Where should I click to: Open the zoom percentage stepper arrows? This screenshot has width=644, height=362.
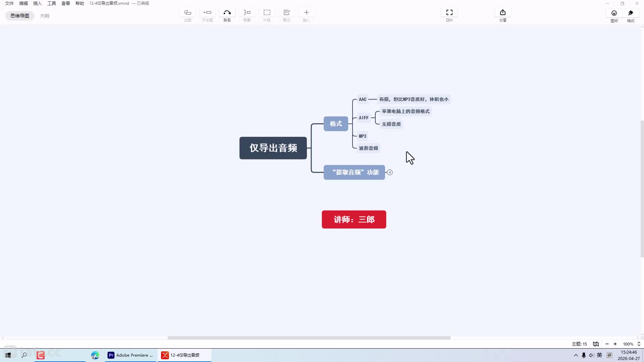click(639, 344)
